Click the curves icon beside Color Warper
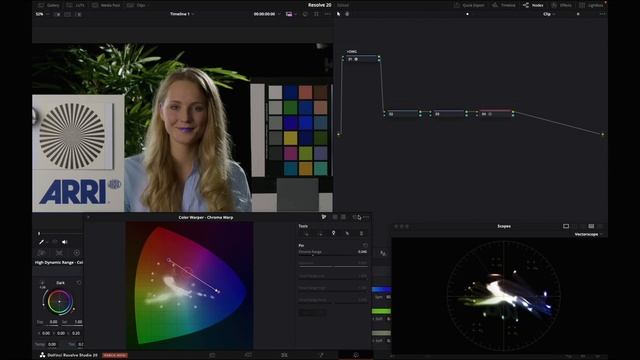 383,253
